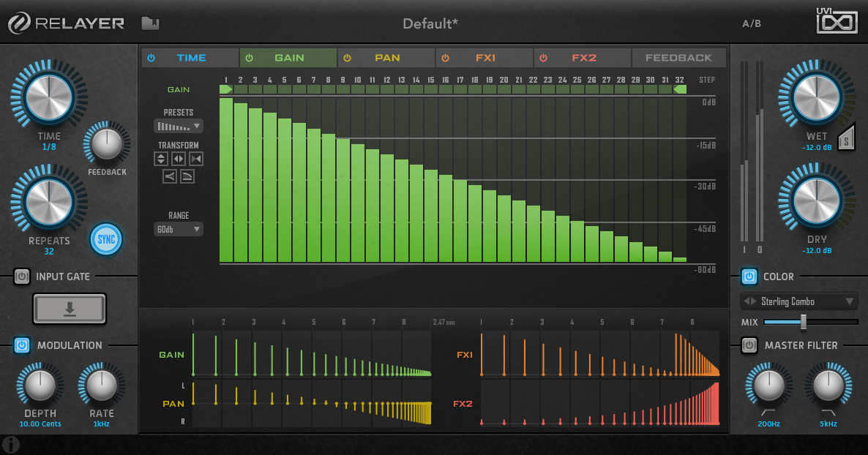Click the 1/8 time value
Image resolution: width=868 pixels, height=455 pixels.
coord(49,147)
